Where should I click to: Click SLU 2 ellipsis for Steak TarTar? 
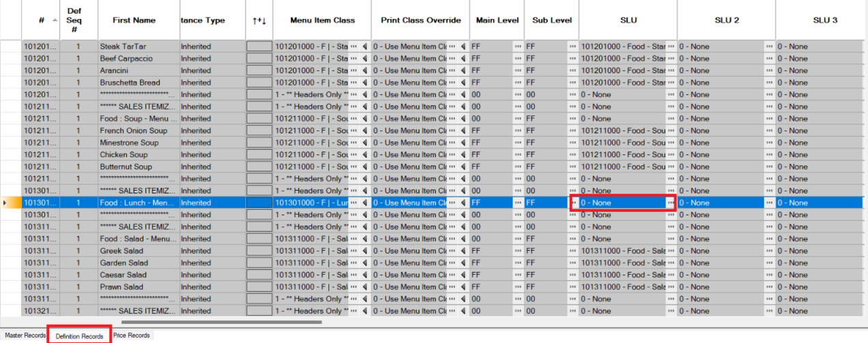click(770, 46)
